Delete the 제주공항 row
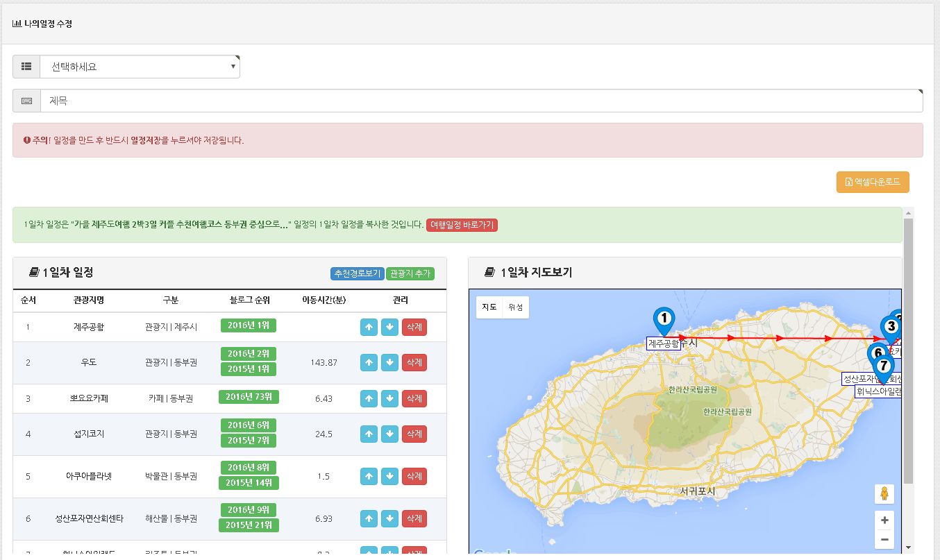Screen dimensions: 940x560 (414, 327)
